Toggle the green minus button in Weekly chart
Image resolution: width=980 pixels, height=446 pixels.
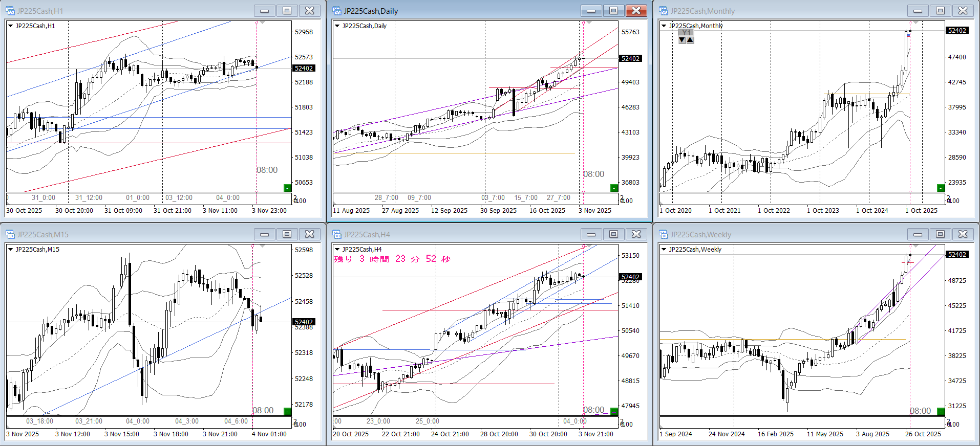point(941,412)
